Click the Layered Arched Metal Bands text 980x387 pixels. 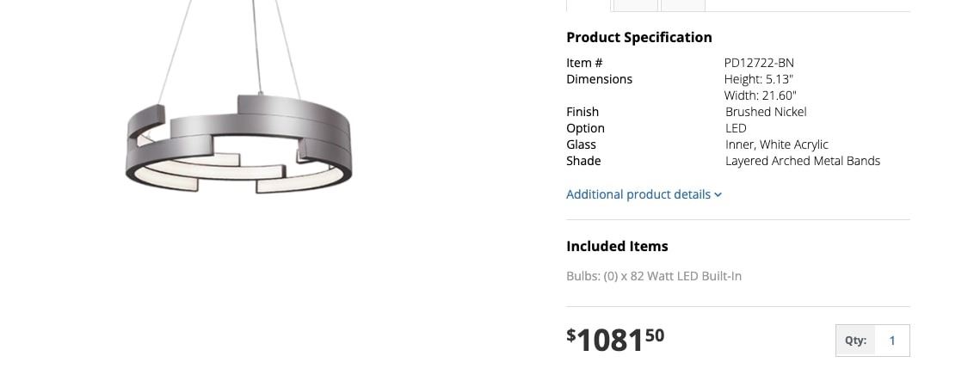(x=803, y=161)
